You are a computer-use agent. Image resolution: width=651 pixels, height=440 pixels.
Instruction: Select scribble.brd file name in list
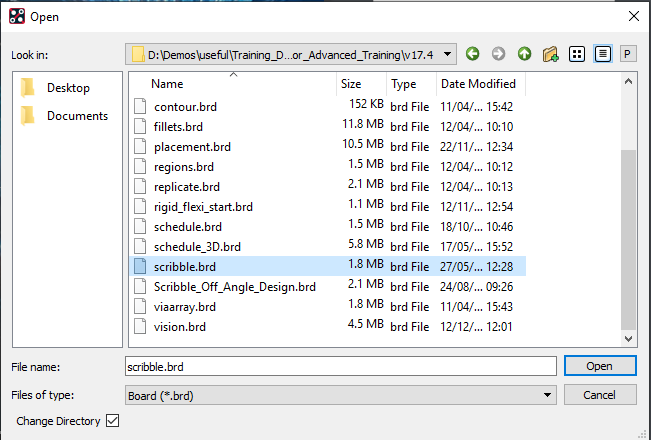185,266
